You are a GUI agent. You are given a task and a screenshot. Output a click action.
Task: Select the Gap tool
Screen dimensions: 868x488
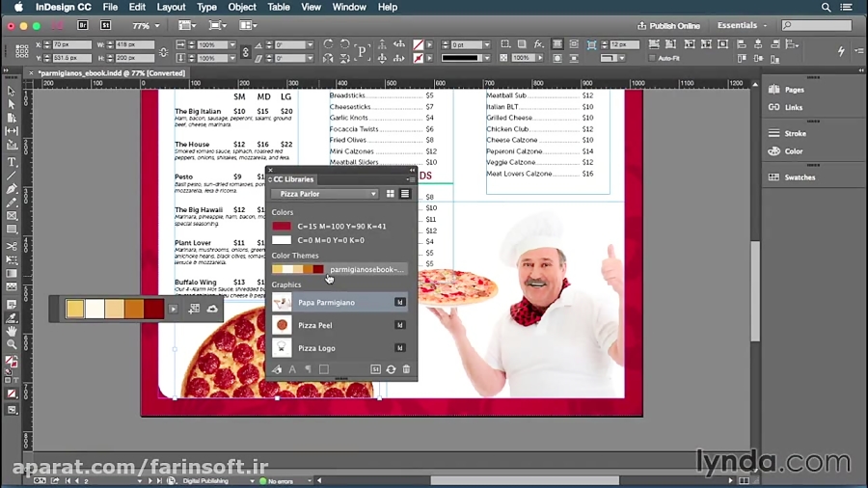click(12, 131)
